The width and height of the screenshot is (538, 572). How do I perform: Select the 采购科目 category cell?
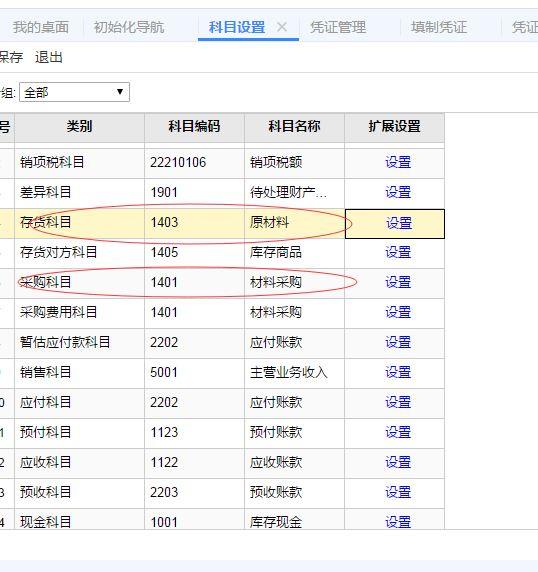(80, 283)
